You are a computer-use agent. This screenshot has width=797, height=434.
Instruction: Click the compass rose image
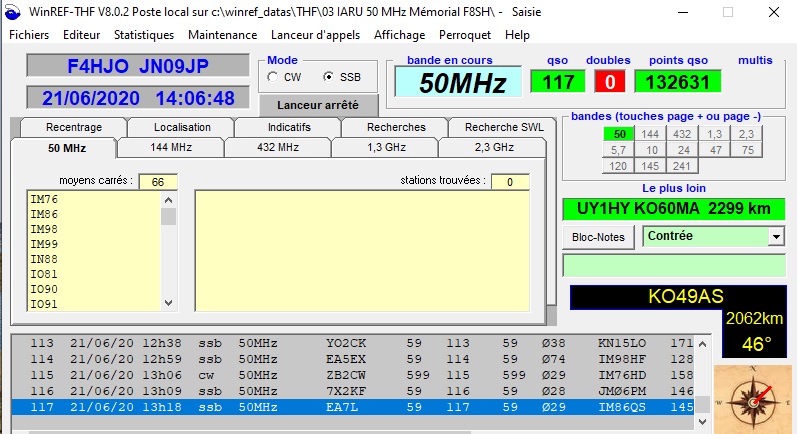pyautogui.click(x=753, y=399)
